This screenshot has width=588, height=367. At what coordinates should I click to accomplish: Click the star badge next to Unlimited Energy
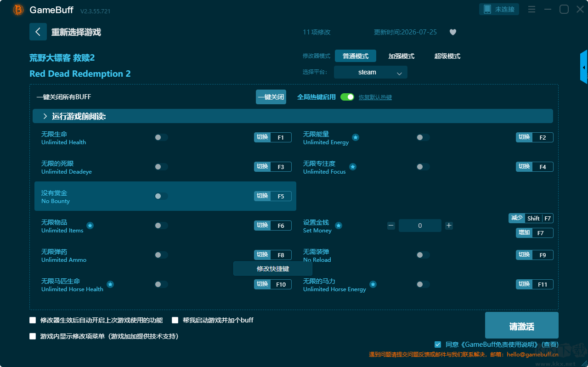(356, 137)
